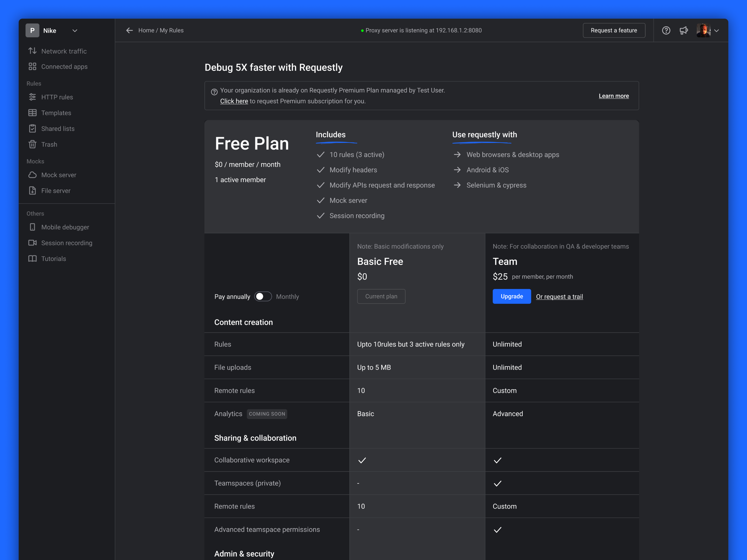This screenshot has height=560, width=747.
Task: Click the Upgrade button for Team plan
Action: pos(512,296)
